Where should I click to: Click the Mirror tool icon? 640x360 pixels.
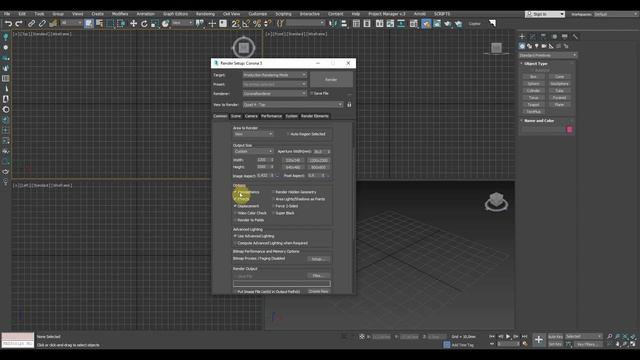pos(333,24)
